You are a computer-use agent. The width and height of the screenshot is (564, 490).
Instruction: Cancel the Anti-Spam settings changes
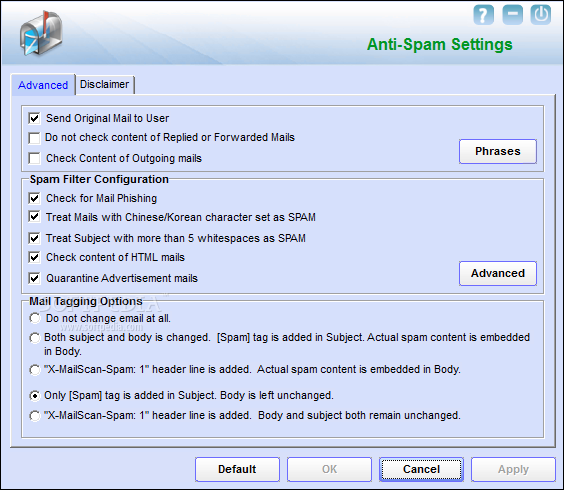[x=421, y=469]
